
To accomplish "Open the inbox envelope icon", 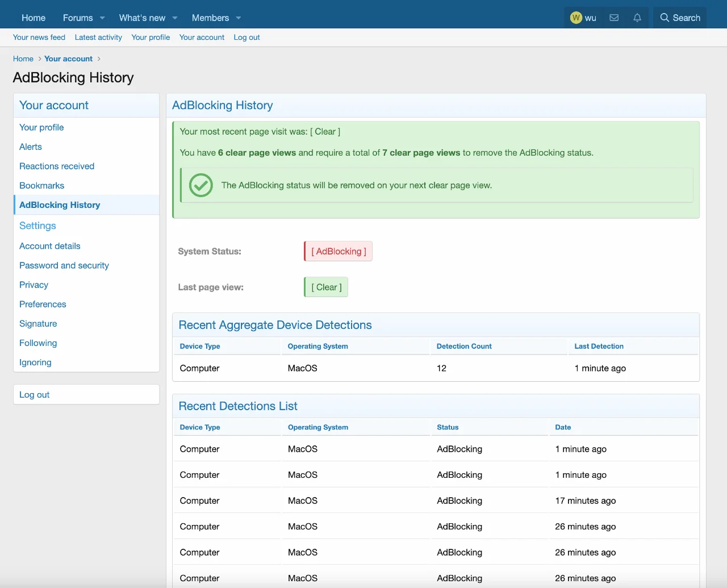I will point(614,18).
